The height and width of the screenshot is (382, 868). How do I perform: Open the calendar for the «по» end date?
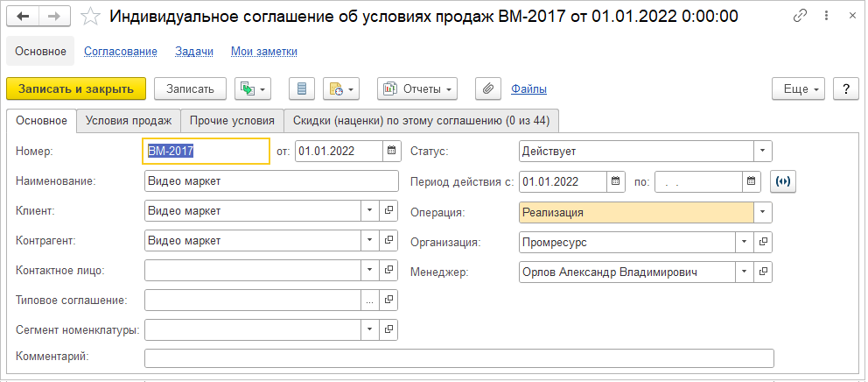[752, 181]
